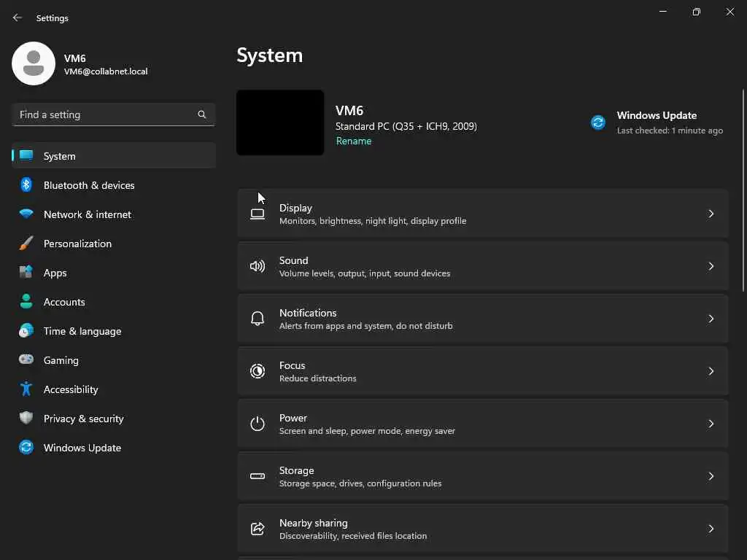Click the Bluetooth & devices sidebar icon
This screenshot has width=747, height=560.
click(26, 185)
